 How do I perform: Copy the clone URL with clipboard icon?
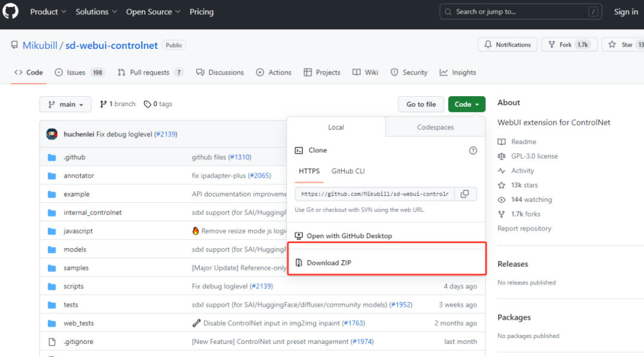[x=465, y=193]
